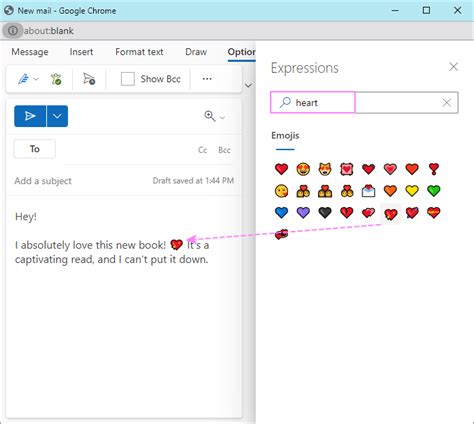Go to the Format text tab
Image resolution: width=474 pixels, height=424 pixels.
[139, 52]
